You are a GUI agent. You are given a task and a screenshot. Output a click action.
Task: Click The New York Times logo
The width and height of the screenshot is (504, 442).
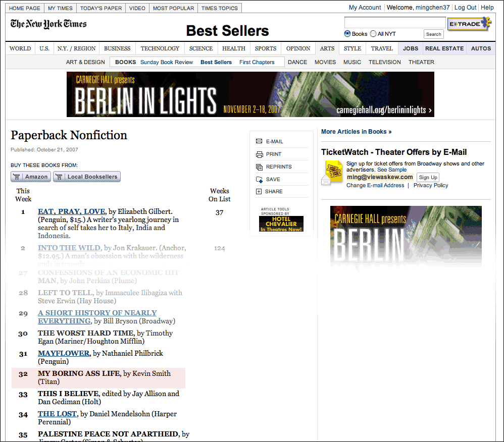click(48, 24)
